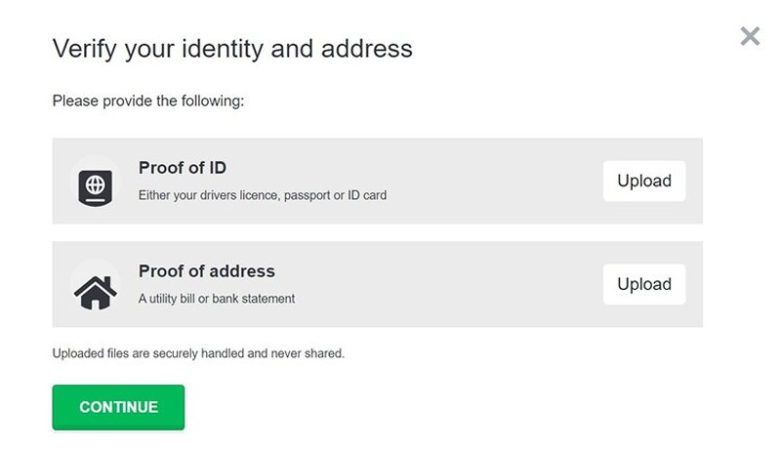This screenshot has height=450, width=780.
Task: Click the "Uploaded files are securely handled" note
Action: click(x=198, y=353)
